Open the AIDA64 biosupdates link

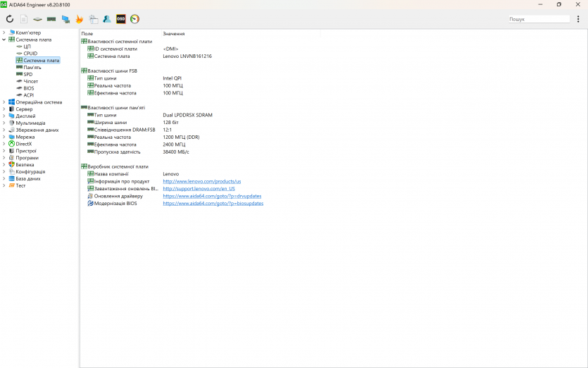click(x=213, y=203)
